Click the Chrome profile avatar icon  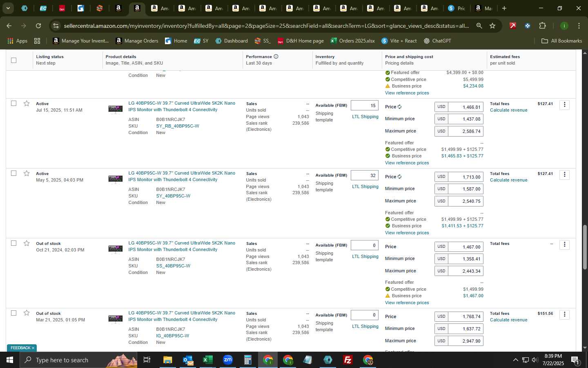pos(564,26)
